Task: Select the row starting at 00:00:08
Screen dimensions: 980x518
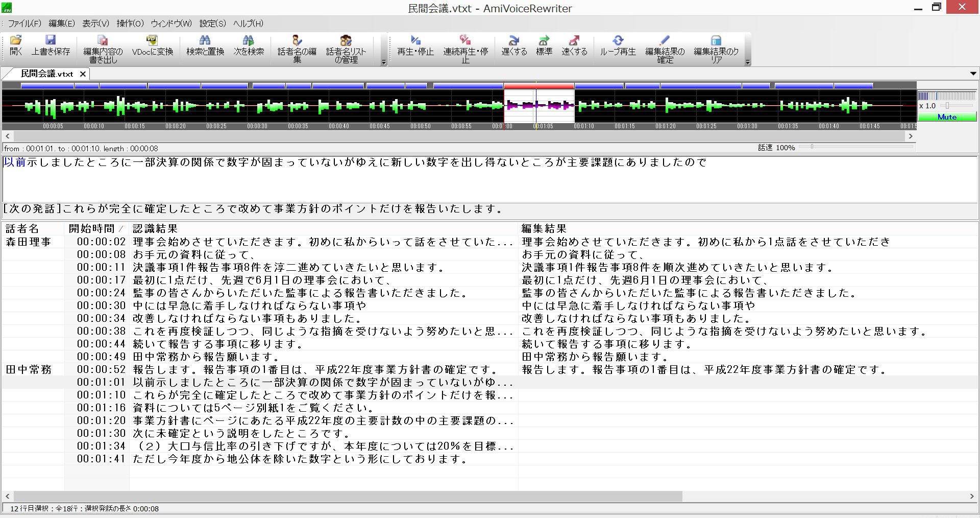Action: tap(490, 254)
